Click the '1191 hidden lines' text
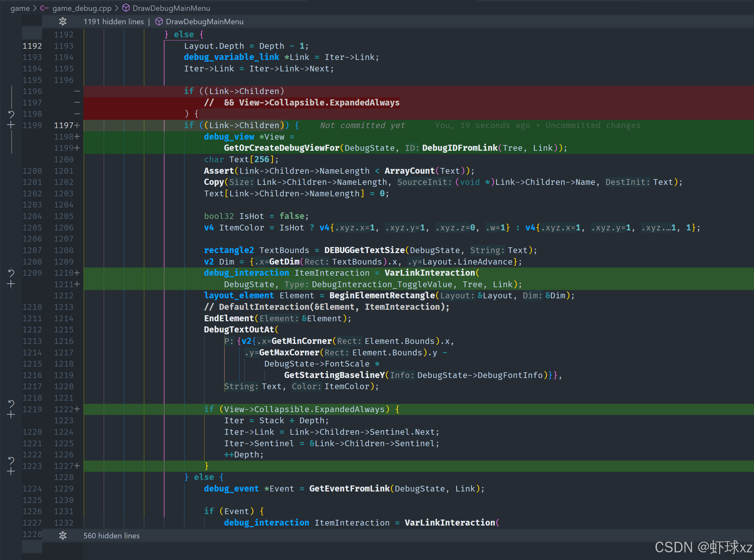Screen dimensions: 754x560 113,22
